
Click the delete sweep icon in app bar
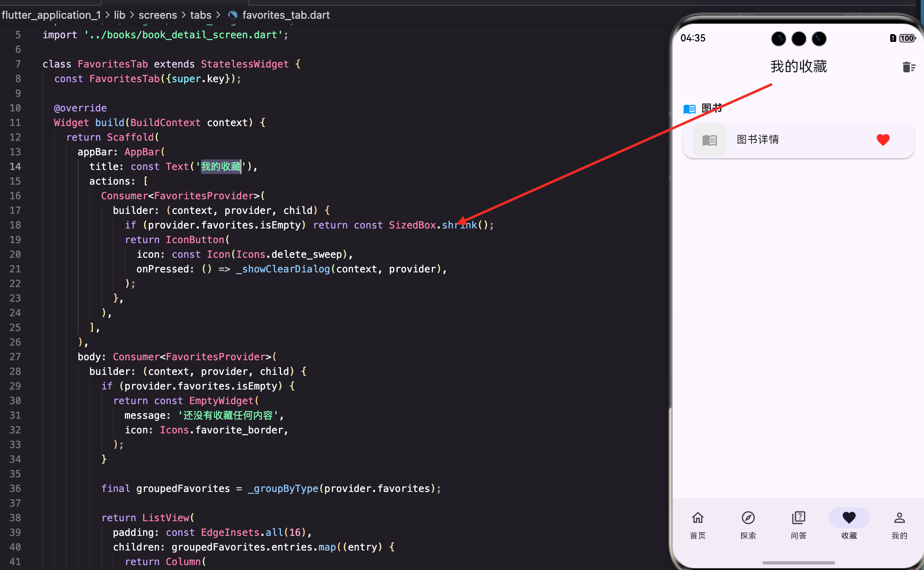point(908,67)
